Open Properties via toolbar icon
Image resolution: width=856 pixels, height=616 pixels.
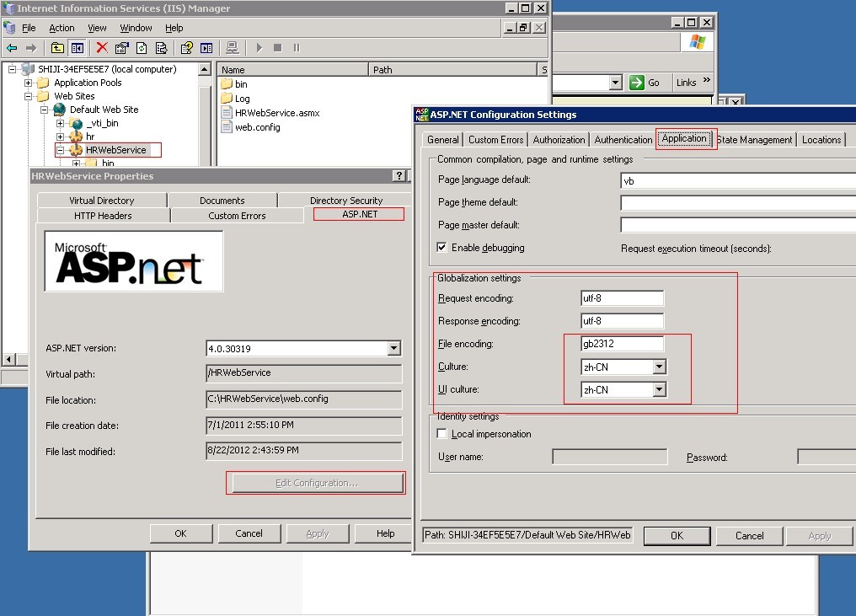pos(121,48)
